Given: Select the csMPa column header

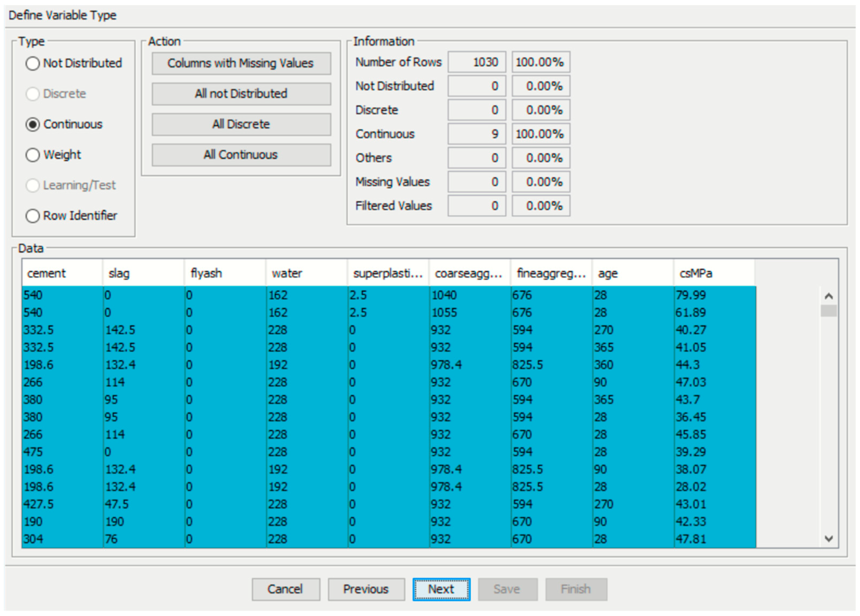Looking at the screenshot, I should pyautogui.click(x=714, y=273).
